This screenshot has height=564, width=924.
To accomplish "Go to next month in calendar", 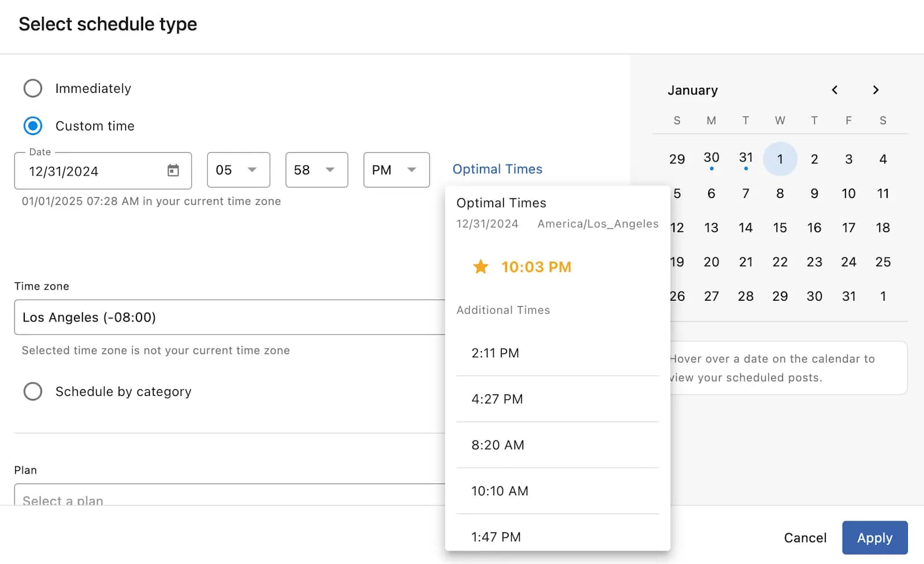I will [x=875, y=90].
